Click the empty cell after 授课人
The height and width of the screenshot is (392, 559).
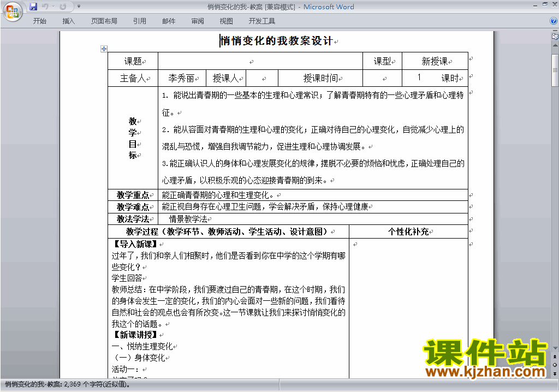[x=262, y=78]
